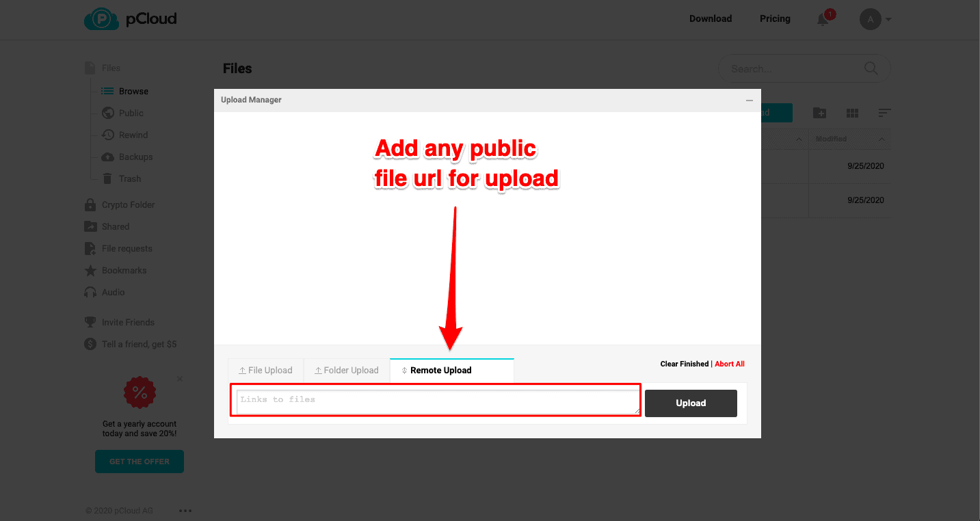This screenshot has width=980, height=521.
Task: Click Abort All uploads
Action: (729, 364)
